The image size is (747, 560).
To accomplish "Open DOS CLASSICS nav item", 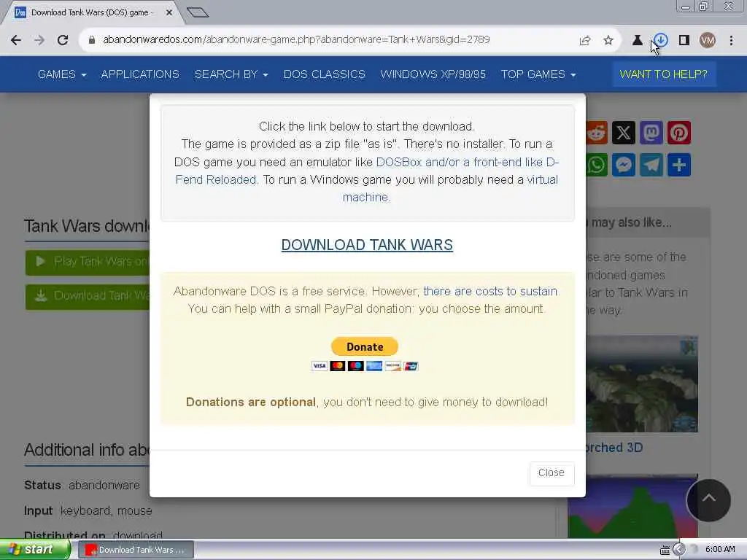I will [325, 74].
